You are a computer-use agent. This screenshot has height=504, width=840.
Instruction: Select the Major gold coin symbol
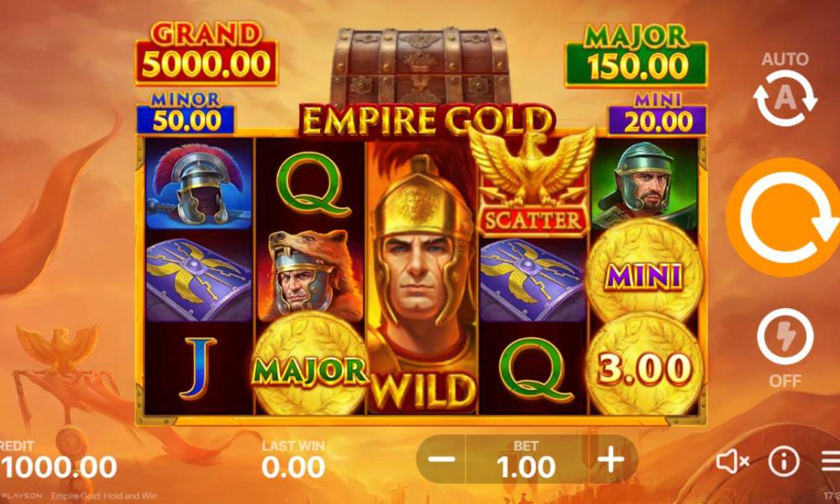310,367
